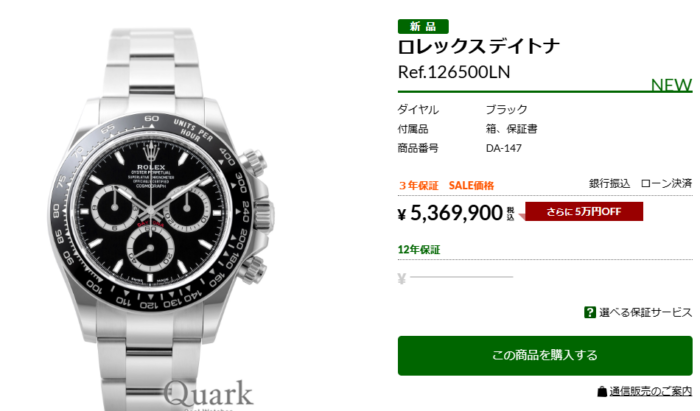
Task: Click the 新品 green badge
Action: [423, 26]
